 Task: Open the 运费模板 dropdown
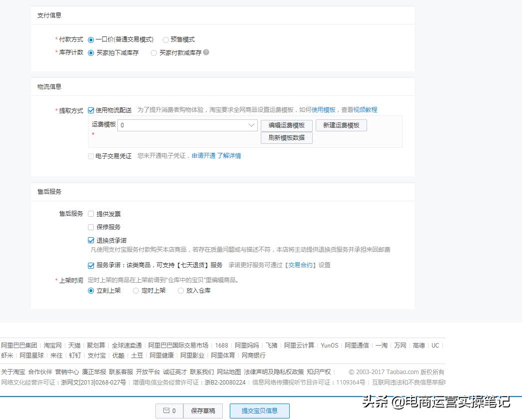[251, 125]
